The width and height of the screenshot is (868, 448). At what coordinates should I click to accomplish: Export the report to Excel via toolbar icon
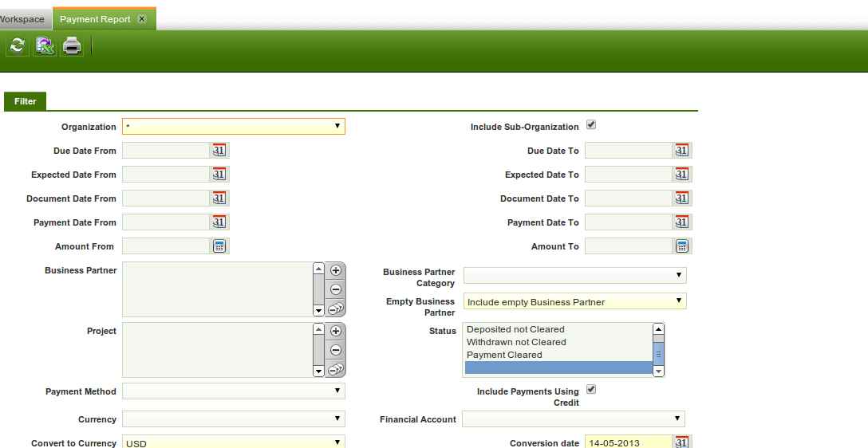click(45, 46)
